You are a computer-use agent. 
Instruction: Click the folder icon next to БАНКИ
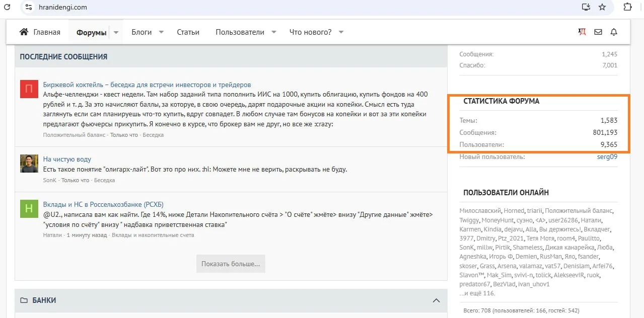[x=24, y=300]
